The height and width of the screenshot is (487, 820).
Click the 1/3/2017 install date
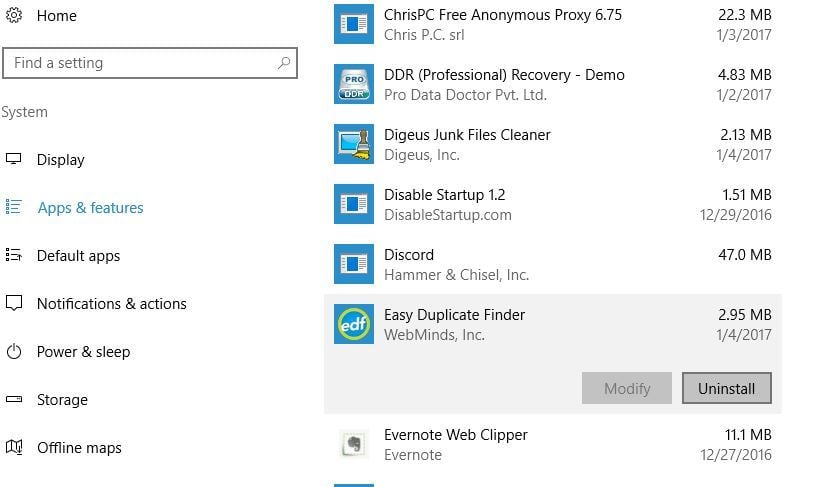744,35
